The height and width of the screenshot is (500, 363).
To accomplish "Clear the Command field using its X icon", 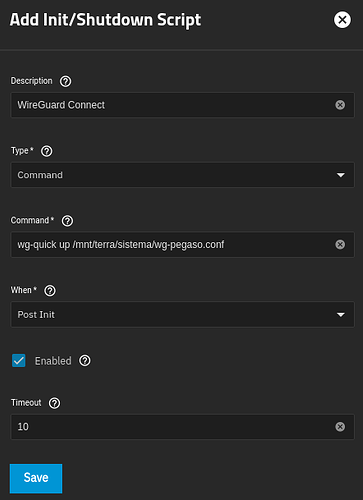I will (x=340, y=245).
